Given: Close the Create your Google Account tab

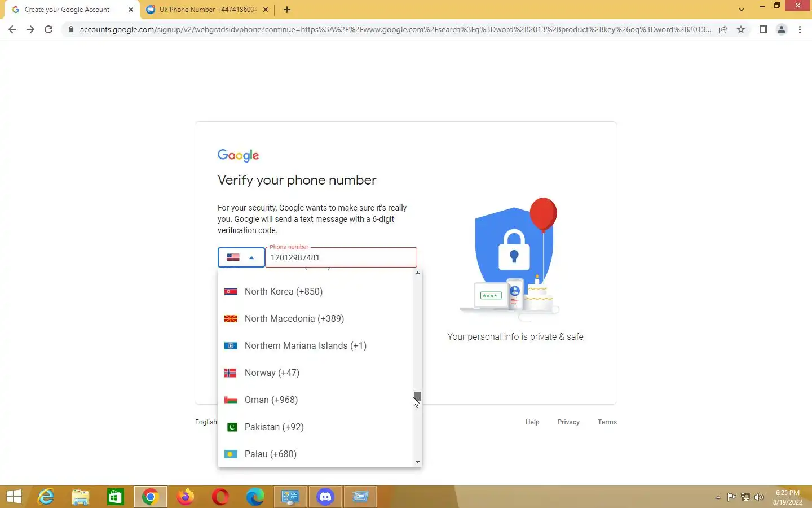Looking at the screenshot, I should tap(131, 10).
